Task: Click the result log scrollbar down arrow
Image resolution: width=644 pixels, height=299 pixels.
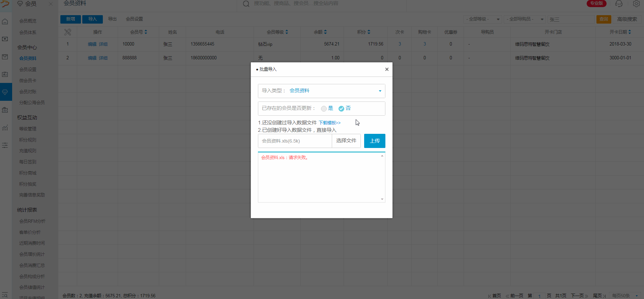Action: point(382,199)
